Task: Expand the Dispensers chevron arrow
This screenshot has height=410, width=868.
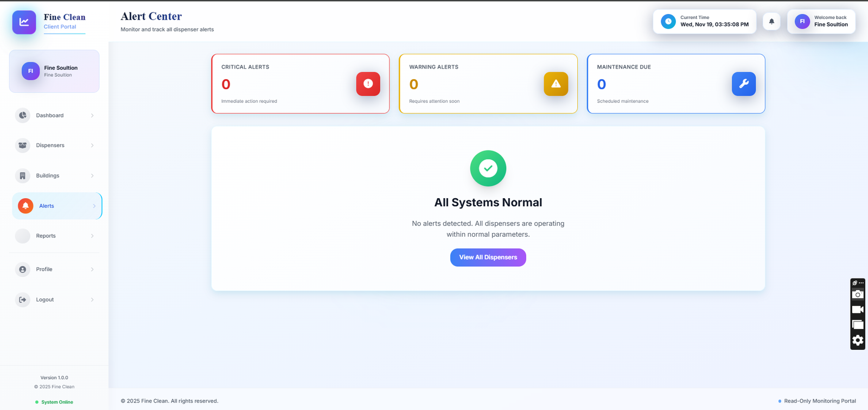Action: tap(92, 146)
